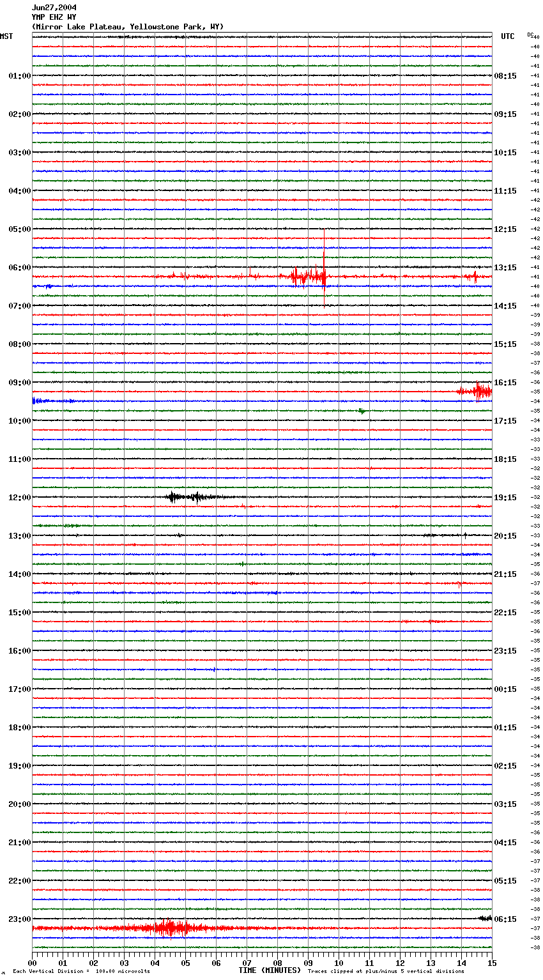Click the 20:15 UTC time label

click(x=505, y=536)
